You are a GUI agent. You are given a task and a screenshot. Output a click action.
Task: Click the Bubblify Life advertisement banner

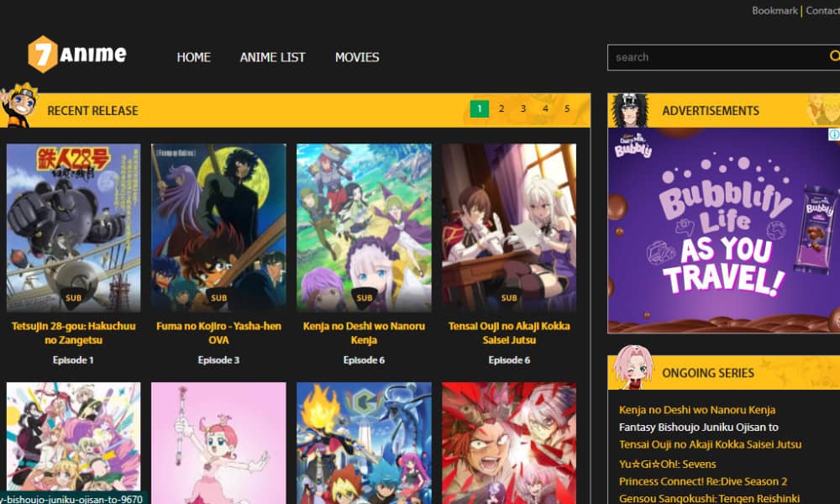click(724, 230)
